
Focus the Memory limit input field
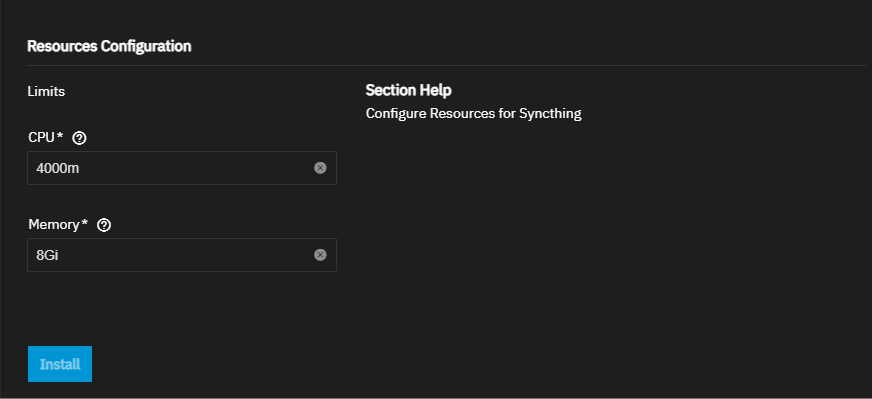point(182,255)
